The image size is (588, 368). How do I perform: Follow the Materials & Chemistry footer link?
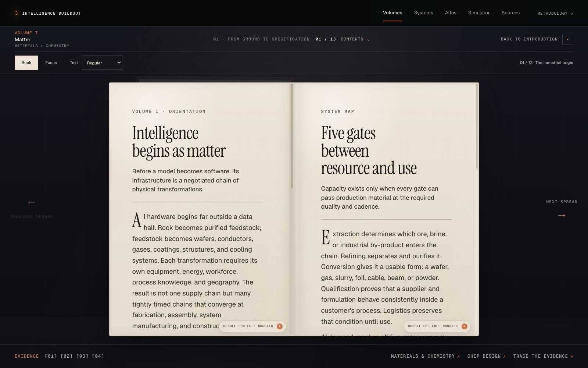[x=425, y=356]
